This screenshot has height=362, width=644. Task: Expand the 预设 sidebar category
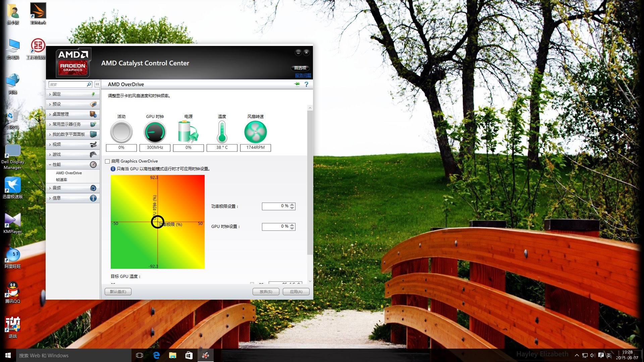[x=73, y=104]
